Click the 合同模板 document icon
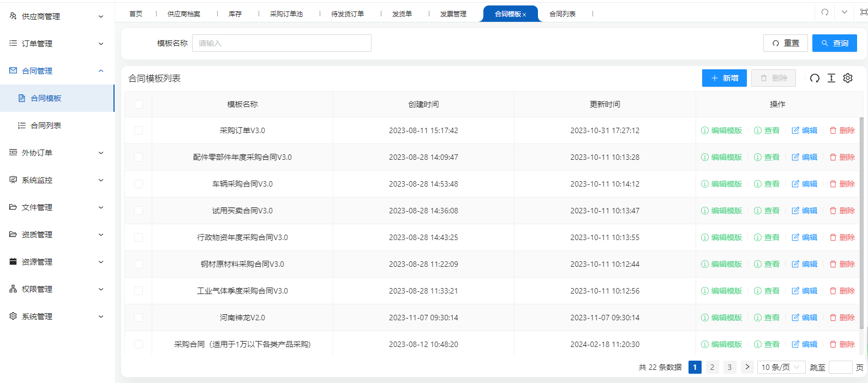Viewport: 868px width, 383px height. click(x=22, y=98)
